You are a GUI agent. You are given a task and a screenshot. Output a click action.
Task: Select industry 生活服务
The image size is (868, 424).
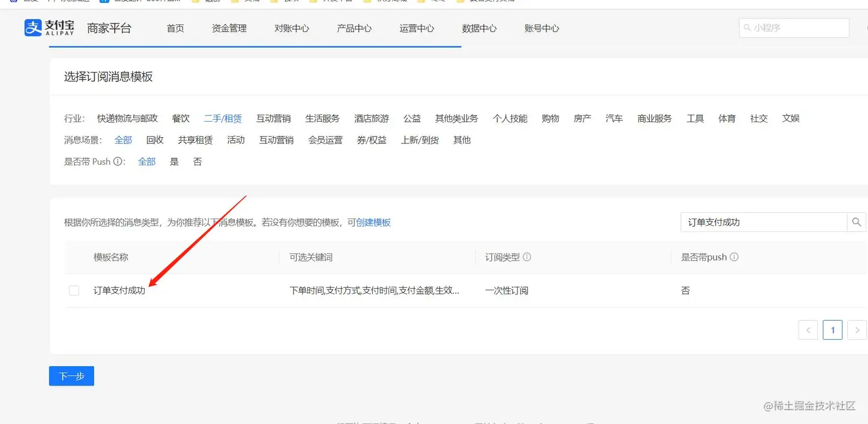pos(323,118)
